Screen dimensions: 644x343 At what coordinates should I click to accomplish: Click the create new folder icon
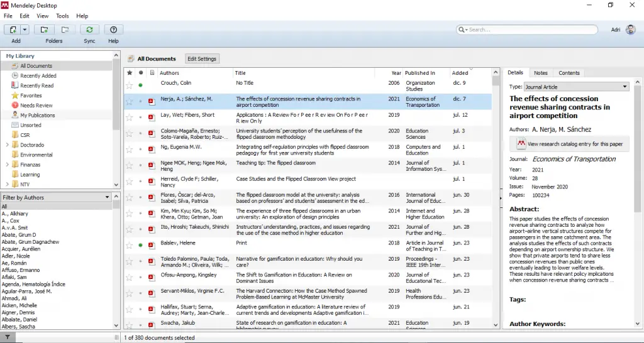[x=45, y=30]
